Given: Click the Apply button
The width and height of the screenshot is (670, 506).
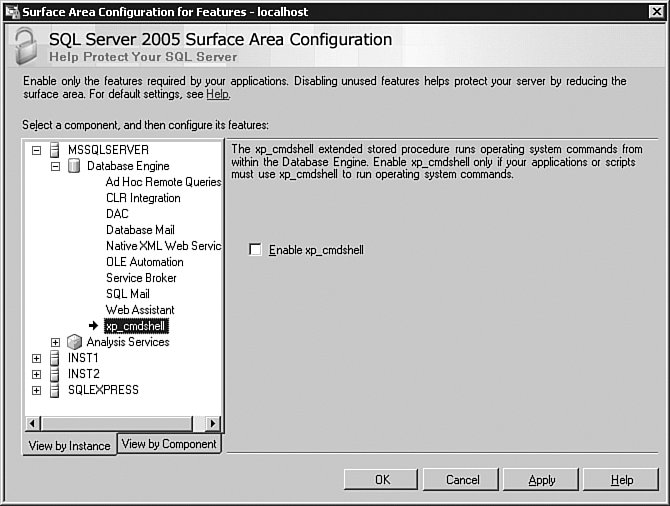Looking at the screenshot, I should 541,480.
